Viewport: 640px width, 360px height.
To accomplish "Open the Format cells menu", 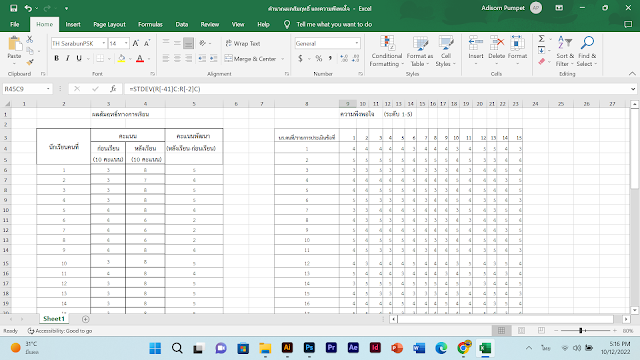I will pos(517,50).
